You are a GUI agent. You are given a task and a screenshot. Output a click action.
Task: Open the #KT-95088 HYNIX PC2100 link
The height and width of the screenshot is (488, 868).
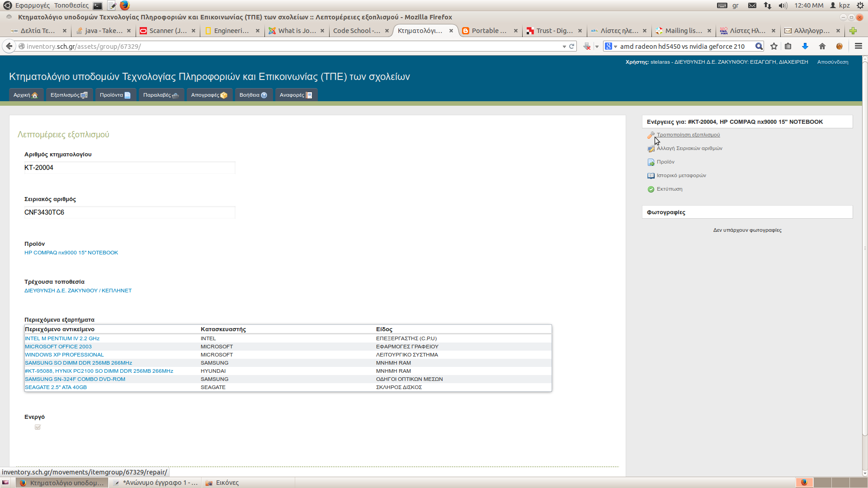[x=99, y=371]
